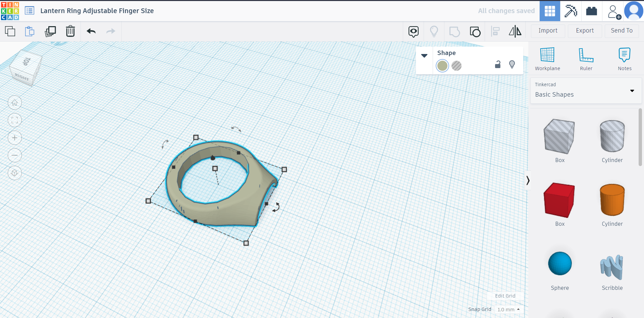Toggle the perspective/orthographic view cube button
Screen dimensions: 644x318
[15, 173]
